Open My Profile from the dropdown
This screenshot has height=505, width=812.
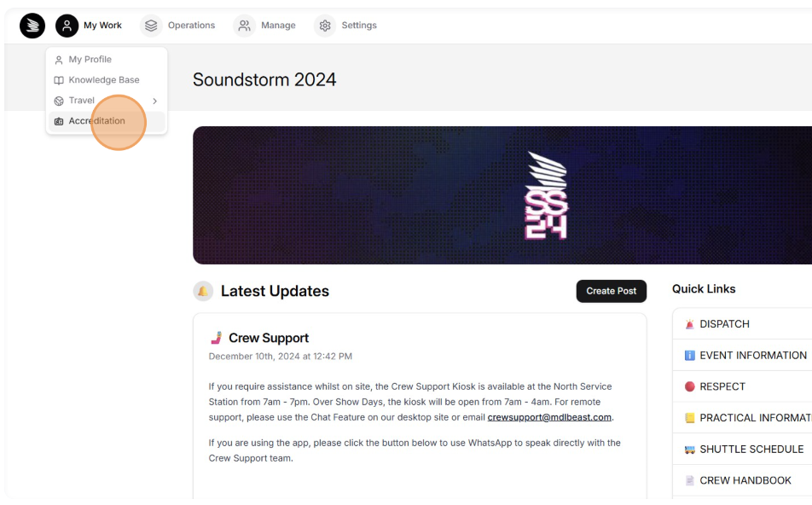click(x=90, y=60)
